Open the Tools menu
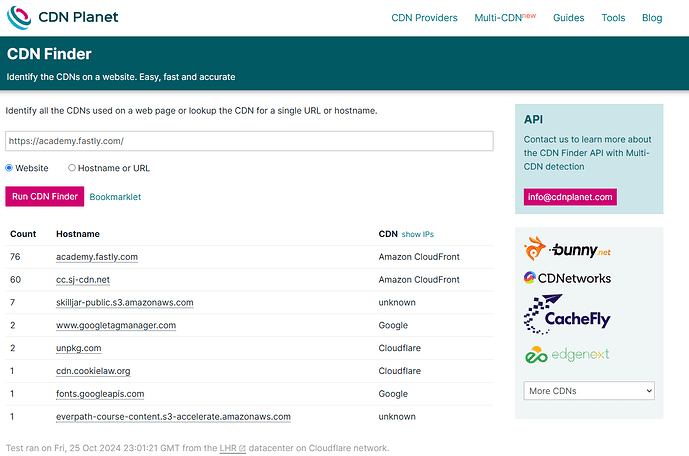689x456 pixels. (613, 18)
